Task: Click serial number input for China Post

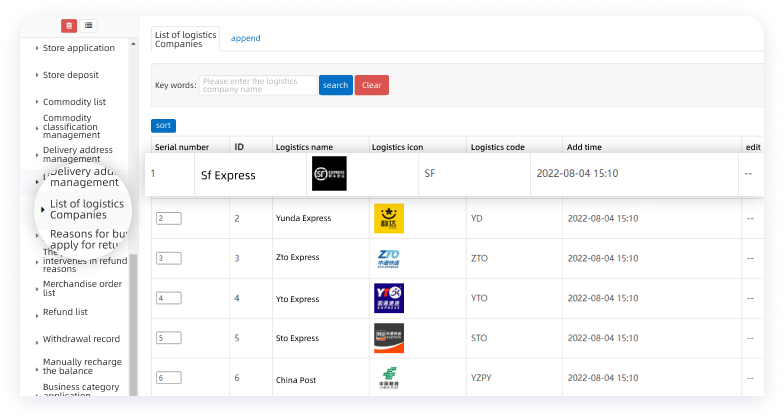Action: tap(168, 378)
